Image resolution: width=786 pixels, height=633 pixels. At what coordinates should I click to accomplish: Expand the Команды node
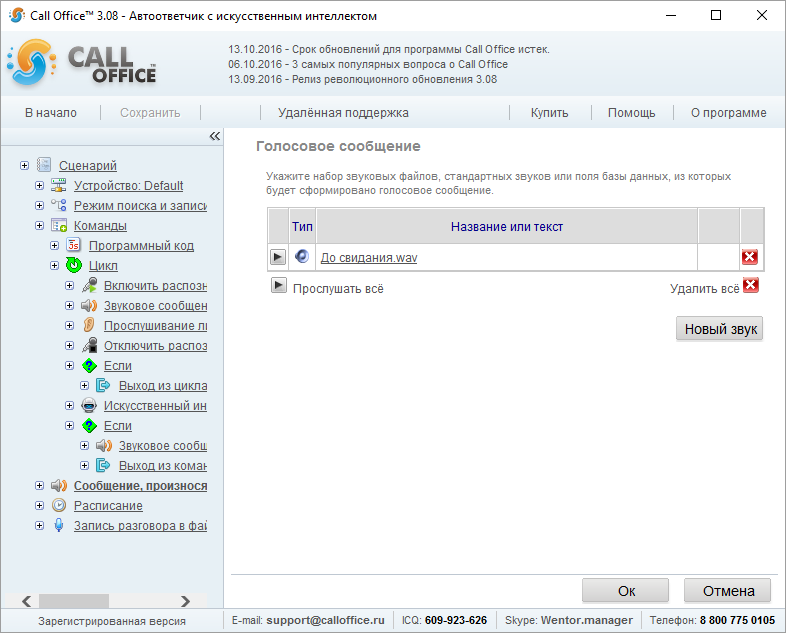point(39,225)
